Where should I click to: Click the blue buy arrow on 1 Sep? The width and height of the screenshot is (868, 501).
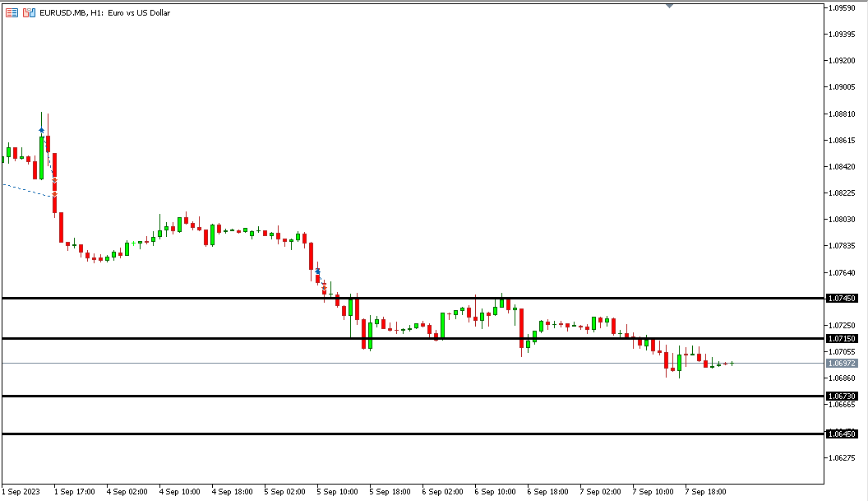(x=41, y=130)
